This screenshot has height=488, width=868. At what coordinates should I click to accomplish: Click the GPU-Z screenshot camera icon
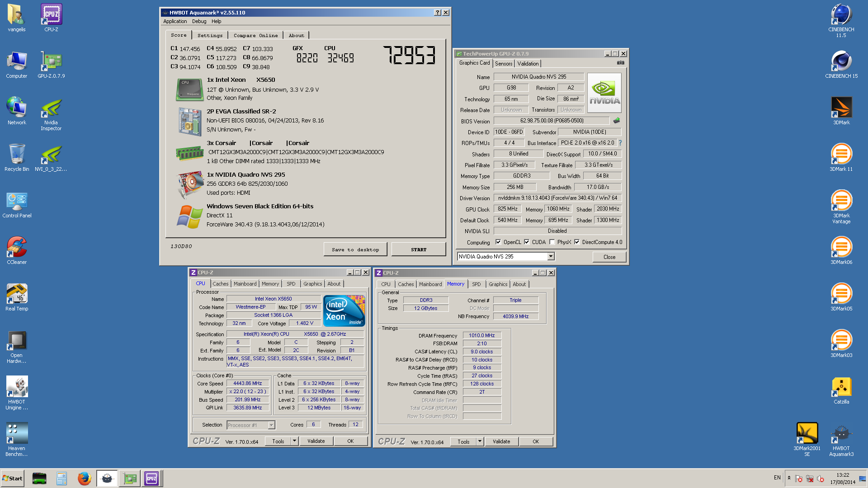tap(621, 63)
